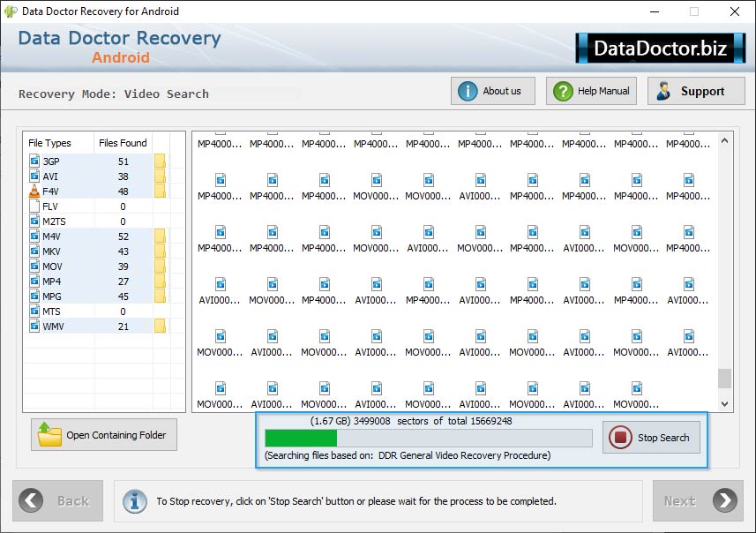Viewport: 756px width, 533px height.
Task: Click the DataDoctor.biz logo banner
Action: click(661, 48)
